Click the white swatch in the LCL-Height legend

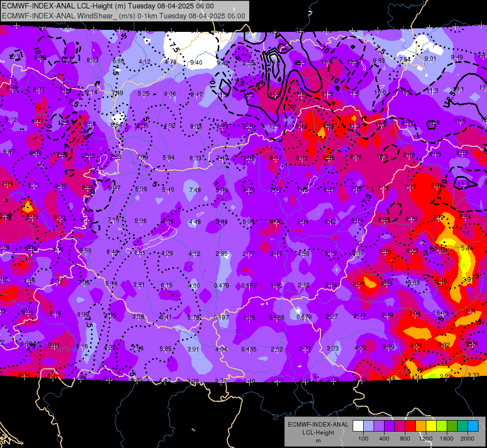(x=358, y=426)
